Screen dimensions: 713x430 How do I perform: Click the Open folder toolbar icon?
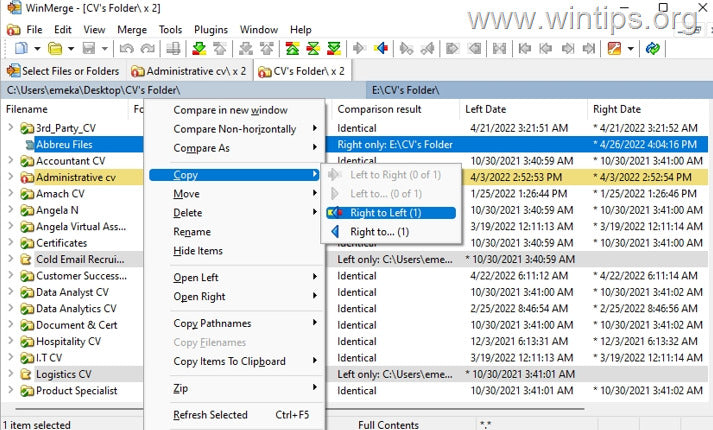coord(58,48)
